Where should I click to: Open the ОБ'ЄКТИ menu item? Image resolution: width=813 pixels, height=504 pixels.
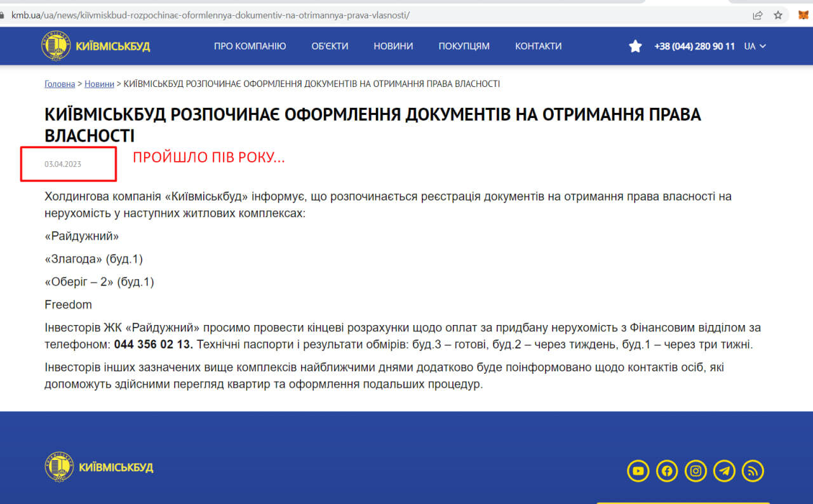(330, 46)
